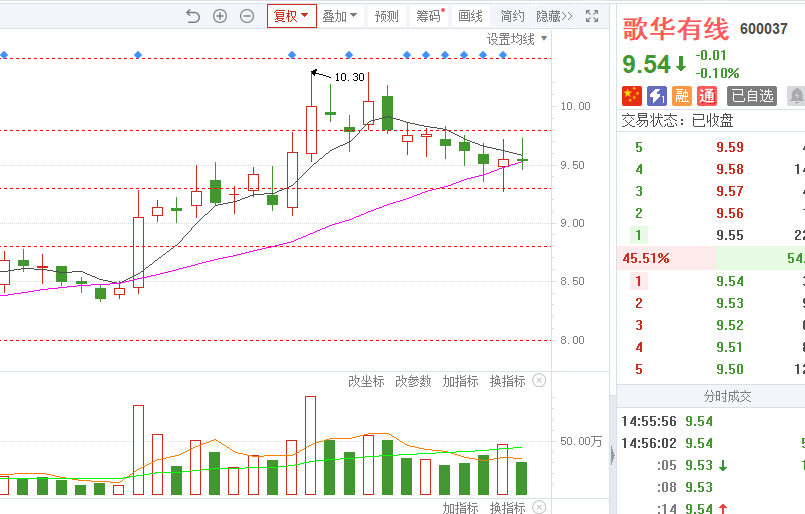Click the China flag market icon
This screenshot has height=514, width=805.
632,96
